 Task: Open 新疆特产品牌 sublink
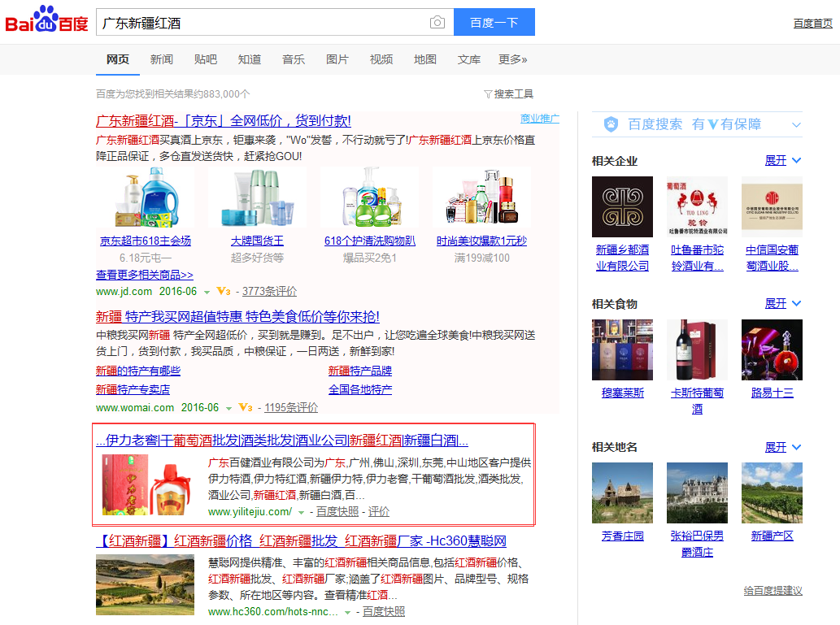(360, 371)
